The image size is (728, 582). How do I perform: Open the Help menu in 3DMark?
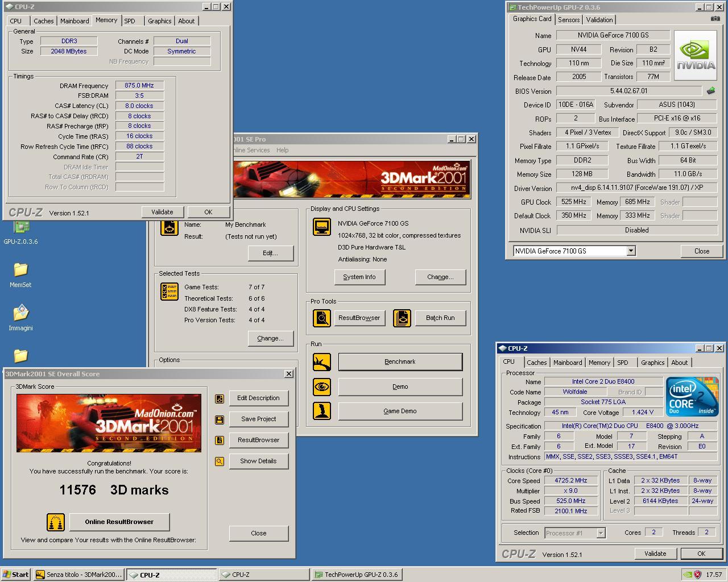pos(283,150)
